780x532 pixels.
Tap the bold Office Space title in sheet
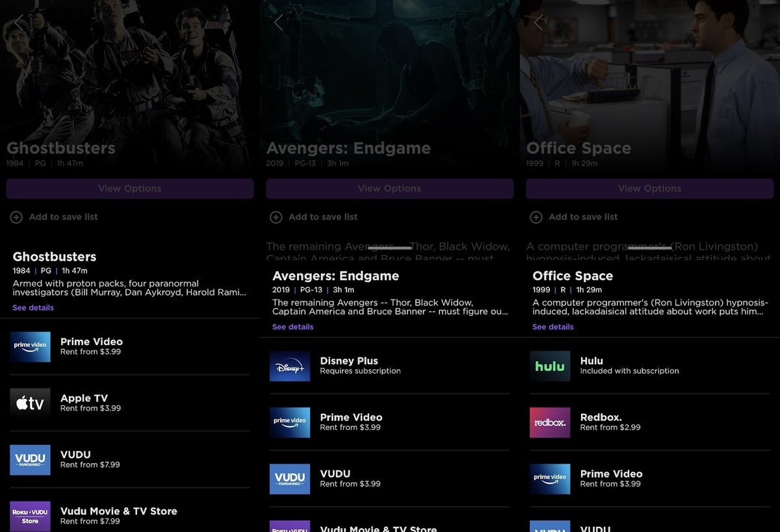pos(573,276)
